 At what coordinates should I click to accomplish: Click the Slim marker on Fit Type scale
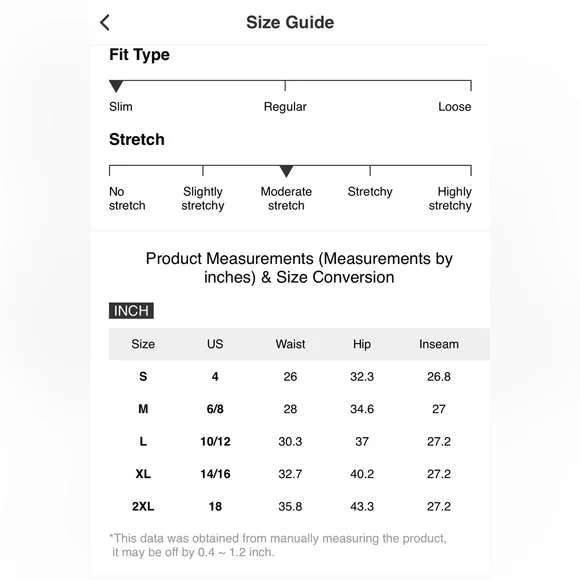tap(116, 86)
